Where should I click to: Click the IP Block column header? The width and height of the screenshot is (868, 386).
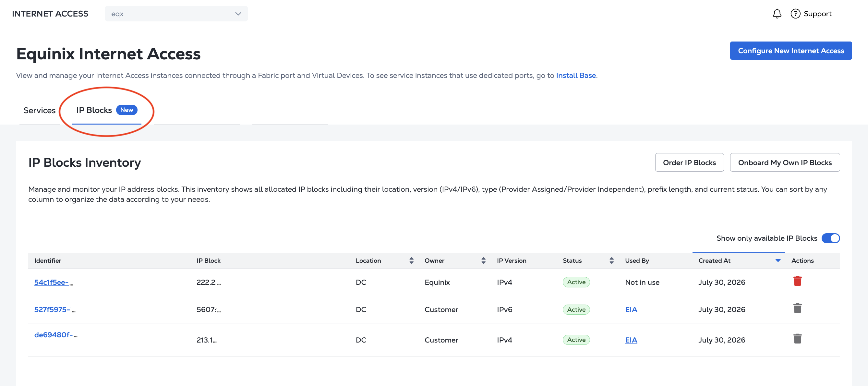pos(208,260)
